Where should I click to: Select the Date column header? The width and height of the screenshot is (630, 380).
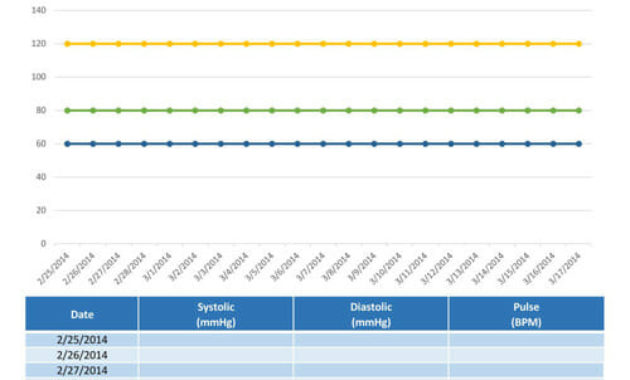(82, 314)
